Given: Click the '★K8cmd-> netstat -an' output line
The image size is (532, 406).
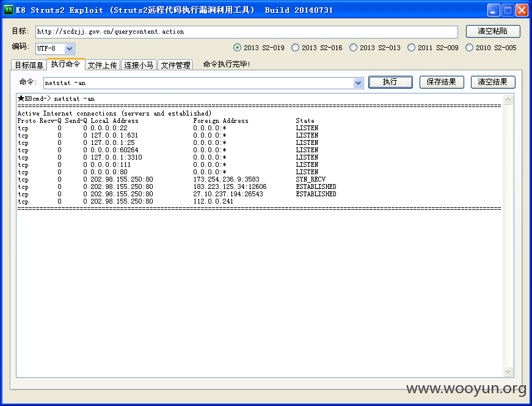Looking at the screenshot, I should pos(56,98).
